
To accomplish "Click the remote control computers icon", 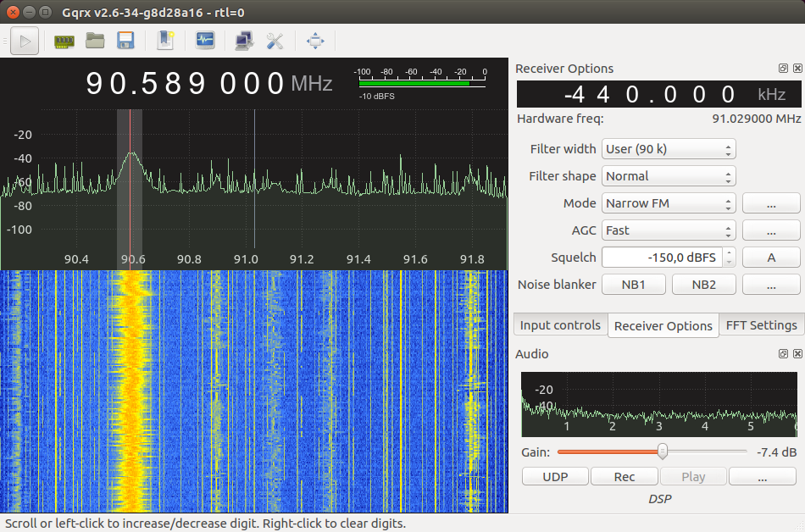I will (x=244, y=40).
